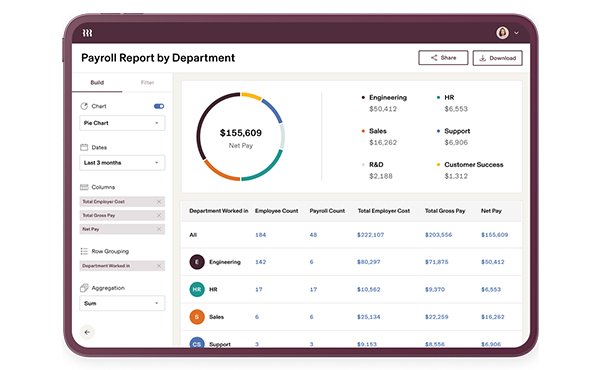This screenshot has height=370, width=600.
Task: Click the HR legend entry
Action: coord(452,103)
